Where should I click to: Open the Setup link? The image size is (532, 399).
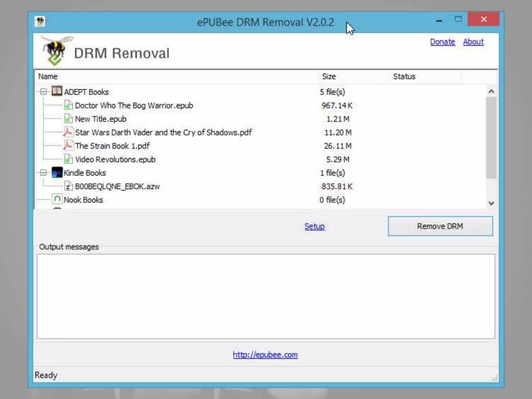coord(314,226)
